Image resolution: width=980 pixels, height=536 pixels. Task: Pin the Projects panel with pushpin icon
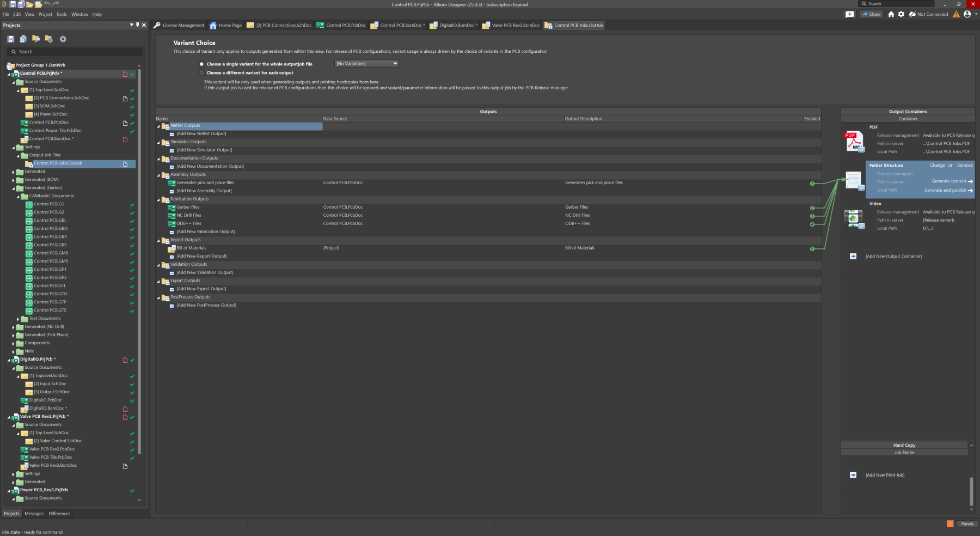click(137, 25)
